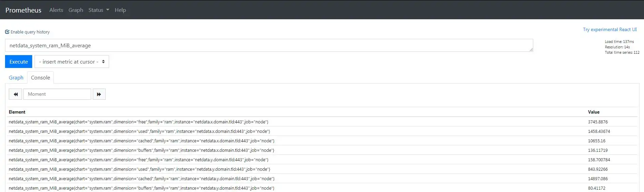This screenshot has width=644, height=192.
Task: Open Try experimental React UI link
Action: click(x=610, y=29)
